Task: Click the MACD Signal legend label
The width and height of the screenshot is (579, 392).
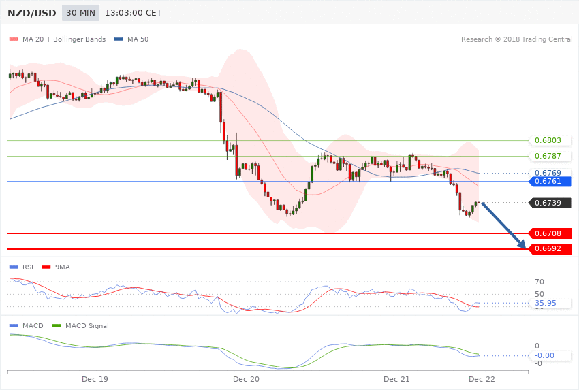Action: [x=87, y=326]
